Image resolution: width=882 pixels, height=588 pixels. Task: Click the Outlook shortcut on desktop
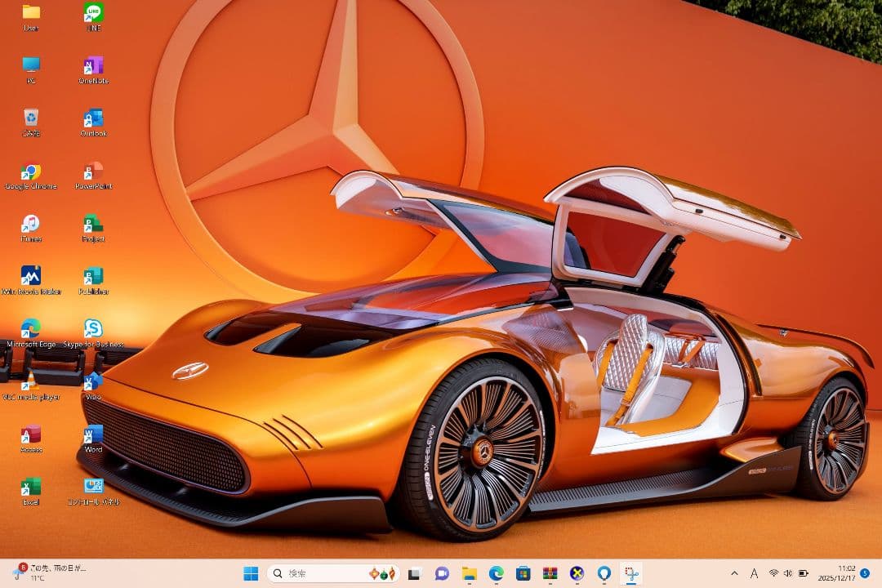coord(93,119)
